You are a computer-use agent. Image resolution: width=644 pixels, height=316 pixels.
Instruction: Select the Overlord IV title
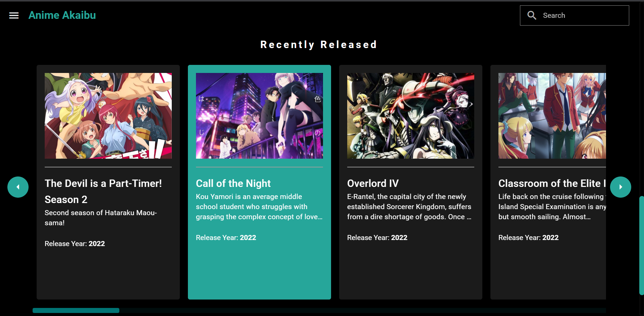(x=373, y=183)
